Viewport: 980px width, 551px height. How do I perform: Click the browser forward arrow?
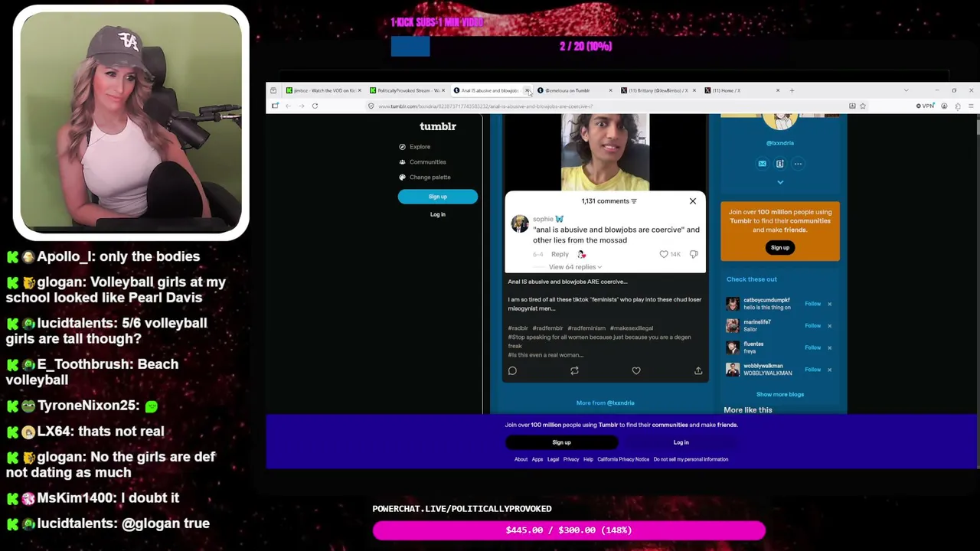pos(302,106)
